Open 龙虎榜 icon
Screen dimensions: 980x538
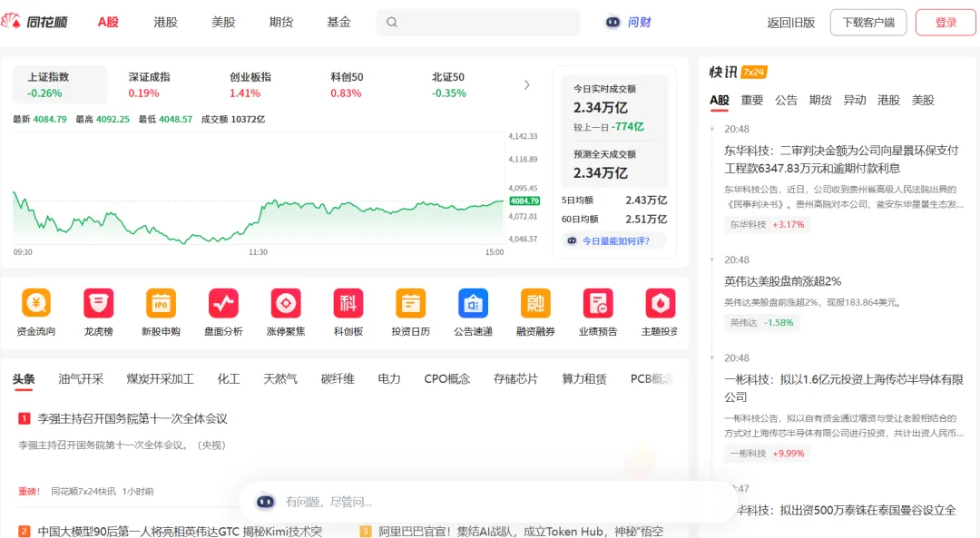[x=99, y=303]
